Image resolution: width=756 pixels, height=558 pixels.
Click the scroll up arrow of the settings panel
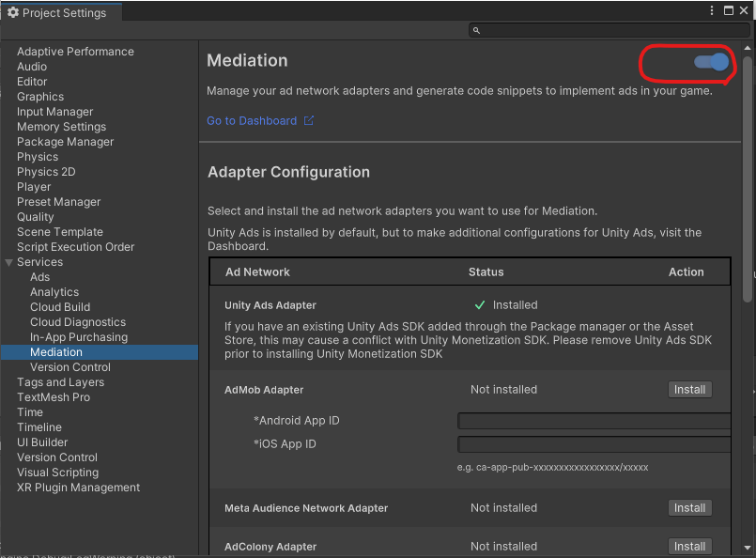[x=748, y=48]
